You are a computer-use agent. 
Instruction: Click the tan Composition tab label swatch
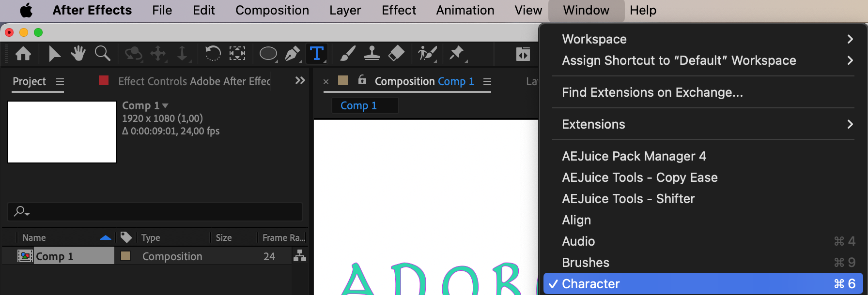[343, 80]
